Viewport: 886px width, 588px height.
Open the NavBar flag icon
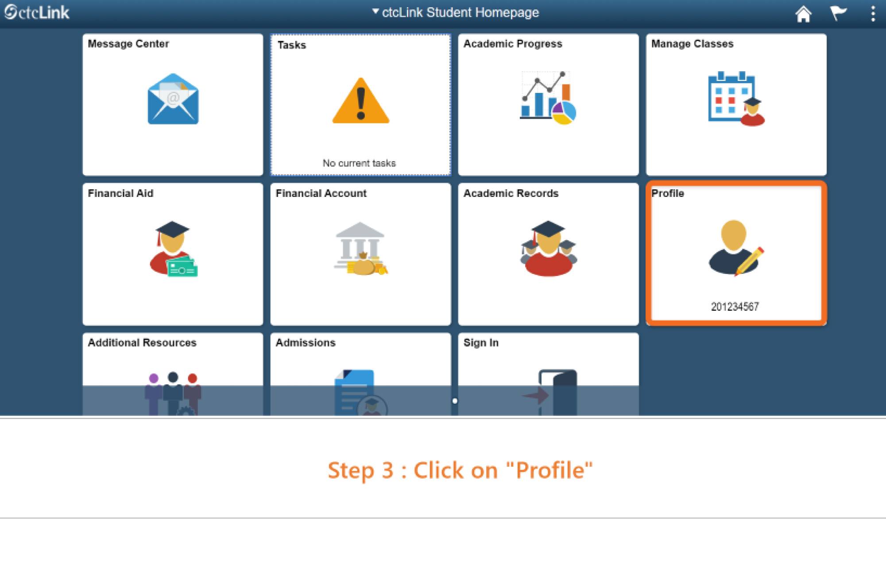[x=838, y=13]
